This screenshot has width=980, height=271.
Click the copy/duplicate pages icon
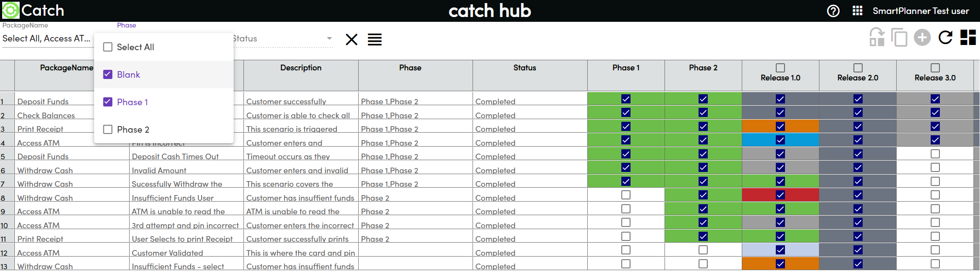click(899, 38)
